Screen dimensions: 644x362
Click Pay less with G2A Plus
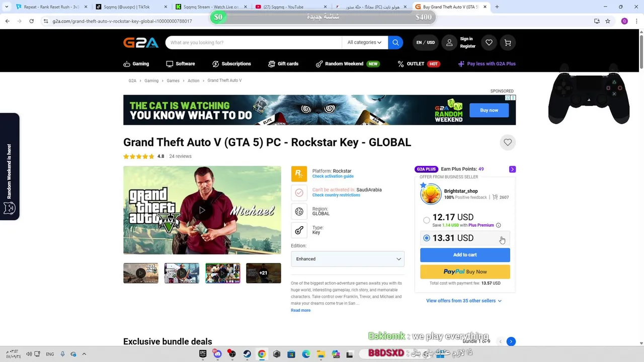[487, 64]
